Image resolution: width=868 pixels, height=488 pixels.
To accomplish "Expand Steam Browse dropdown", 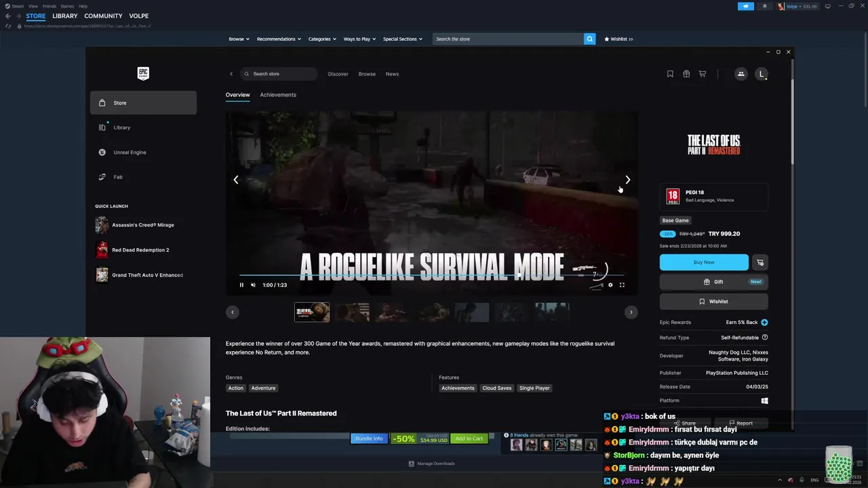I will coord(239,39).
